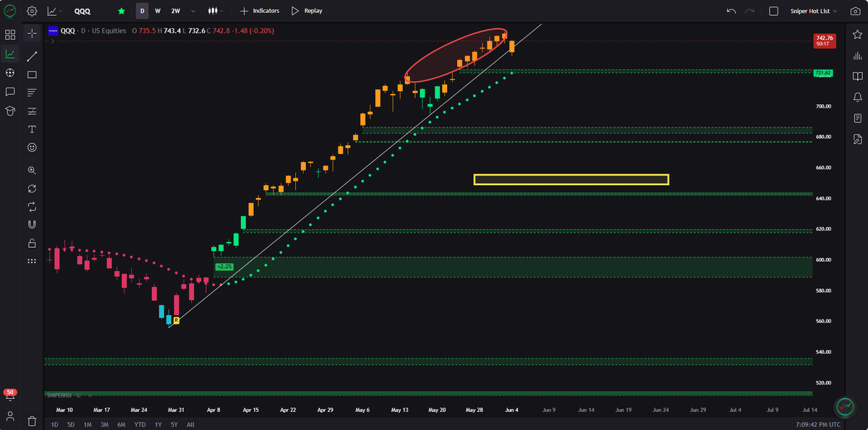868x430 pixels.
Task: Select the rectangle shape tool
Action: [32, 74]
